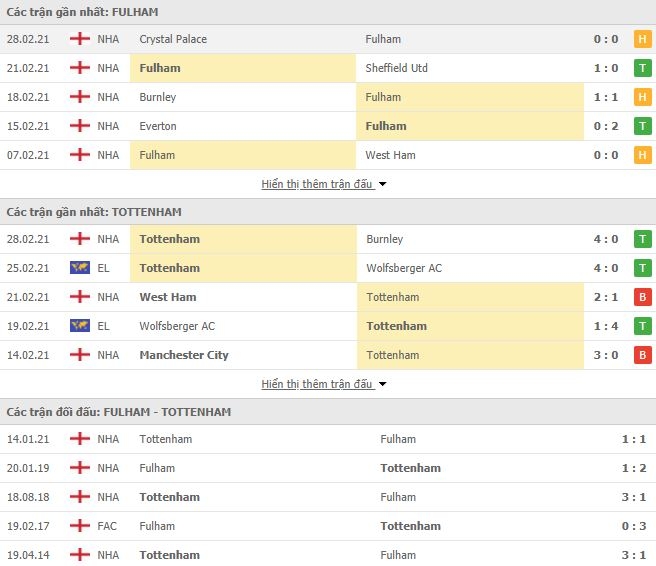Click the 3:1 score of 18.08.18 match

click(633, 497)
